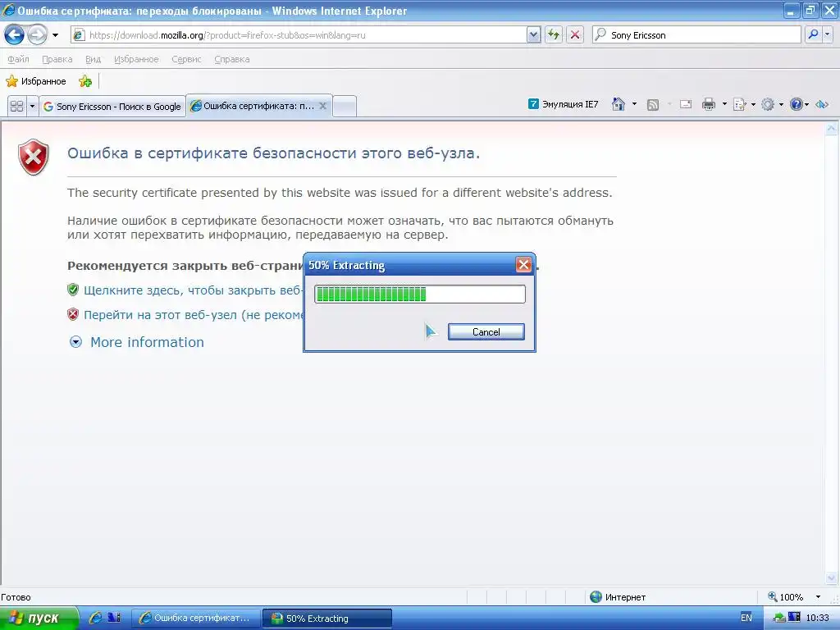
Task: Expand Home button dropdown arrow
Action: (634, 104)
